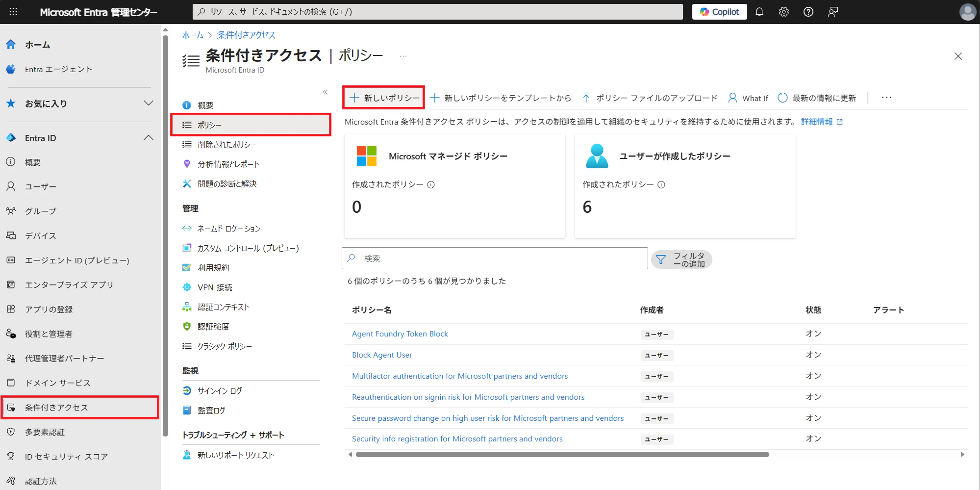Image resolution: width=980 pixels, height=490 pixels.
Task: Click the 役割と管理者 sidebar icon
Action: point(11,334)
